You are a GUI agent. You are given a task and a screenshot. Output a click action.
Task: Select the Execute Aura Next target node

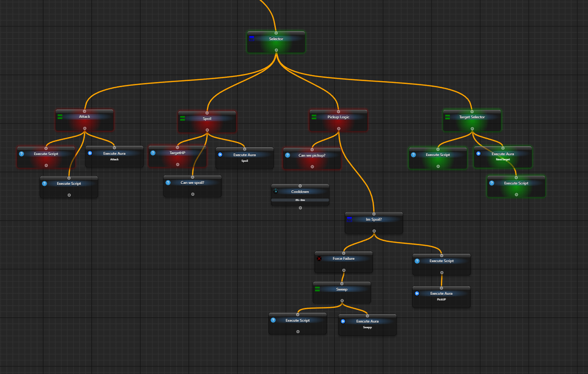tap(503, 157)
